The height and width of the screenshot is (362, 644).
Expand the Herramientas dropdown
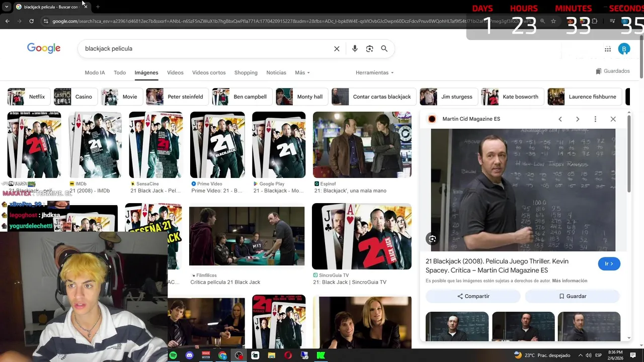coord(375,72)
